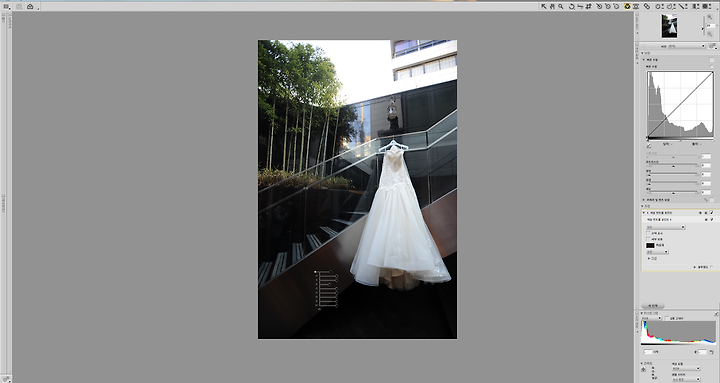Viewport: 720px width, 383px height.
Task: Click the zoom-out magnifier in Bird's Eye panel
Action: tap(709, 34)
